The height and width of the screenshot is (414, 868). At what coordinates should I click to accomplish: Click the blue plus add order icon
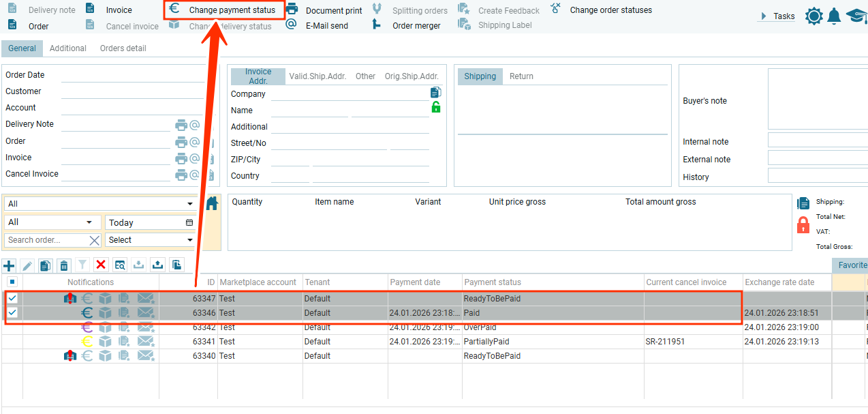(9, 265)
